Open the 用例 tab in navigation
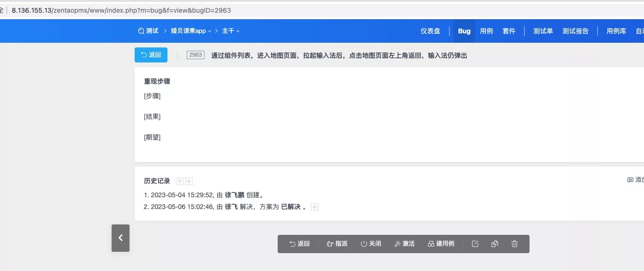This screenshot has width=644, height=271. [x=486, y=31]
